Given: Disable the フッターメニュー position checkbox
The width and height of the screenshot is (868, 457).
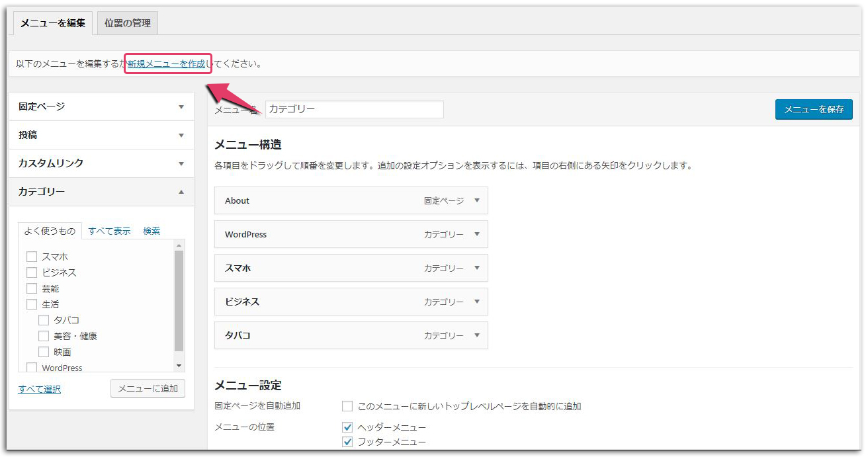Looking at the screenshot, I should coord(347,442).
